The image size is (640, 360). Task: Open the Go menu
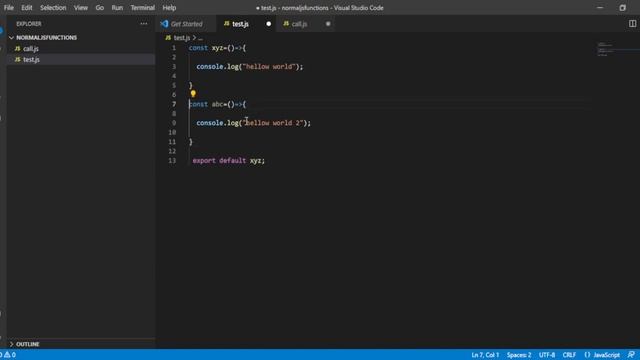click(x=100, y=8)
